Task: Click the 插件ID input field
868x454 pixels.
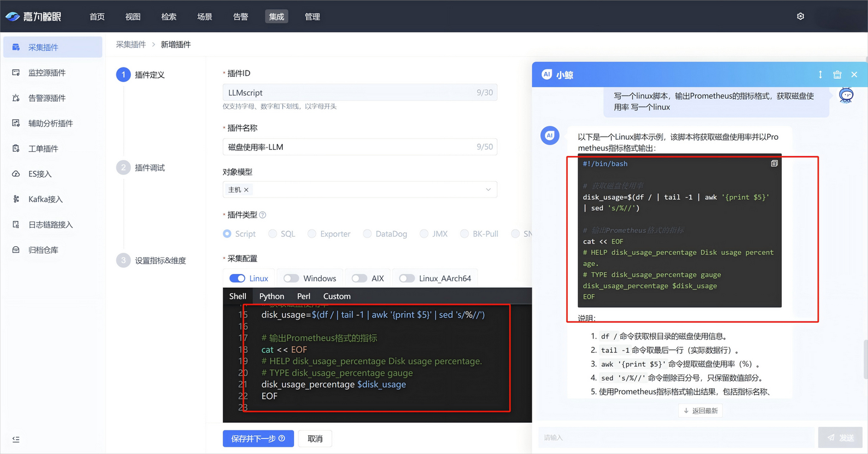Action: pos(360,93)
